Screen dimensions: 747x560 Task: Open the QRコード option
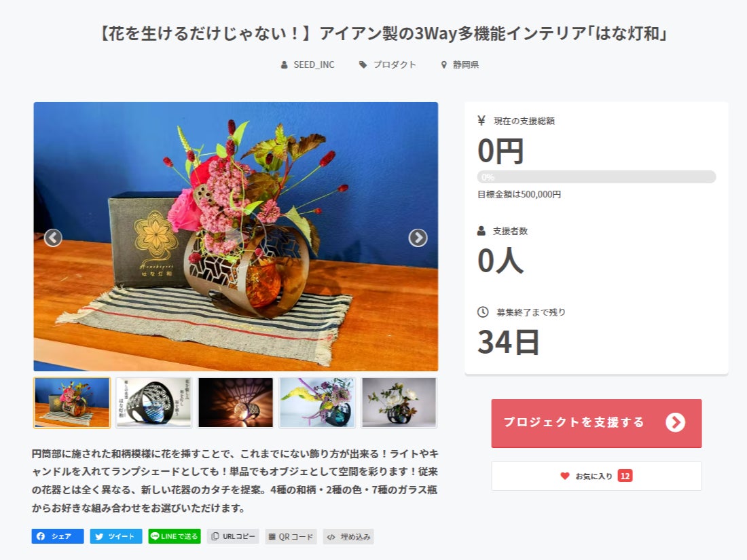pos(291,536)
